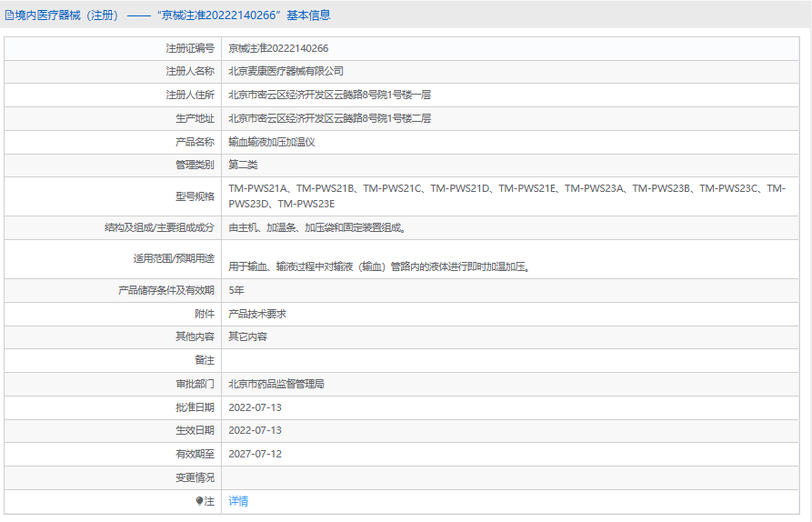
Task: Click 产品技术要求 in the 附件 row
Action: [x=257, y=314]
